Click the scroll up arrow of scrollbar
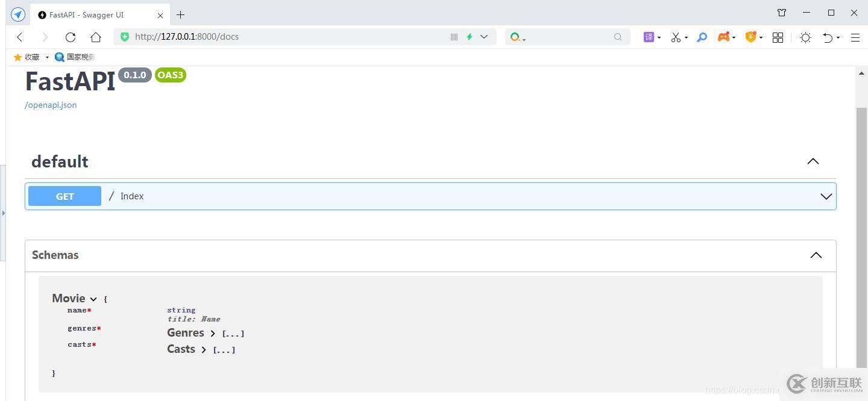This screenshot has height=401, width=868. tap(861, 73)
